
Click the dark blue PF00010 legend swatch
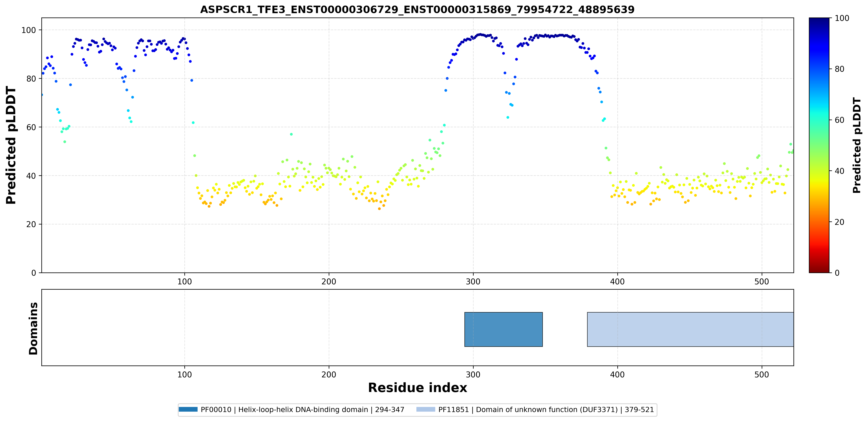click(x=188, y=410)
